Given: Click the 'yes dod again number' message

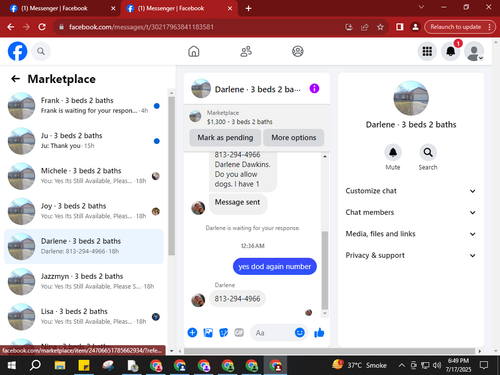Looking at the screenshot, I should (275, 266).
